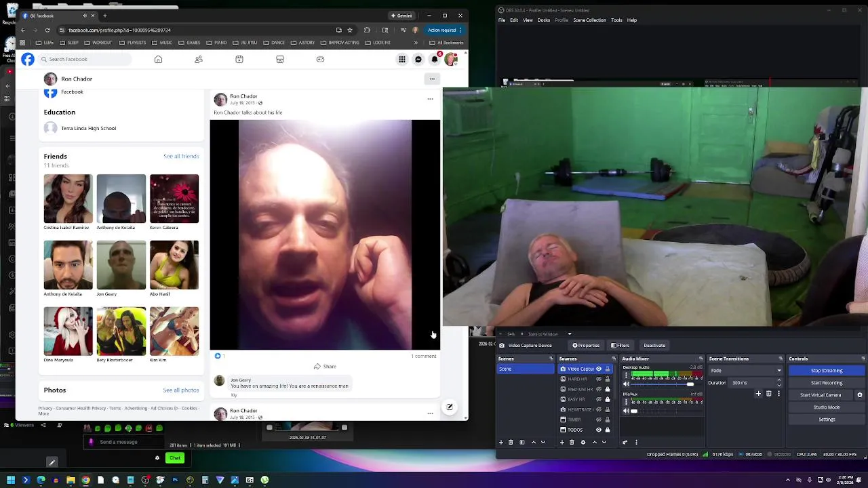Viewport: 868px width, 488px height.
Task: Open post options three-dot menu
Action: (430, 99)
